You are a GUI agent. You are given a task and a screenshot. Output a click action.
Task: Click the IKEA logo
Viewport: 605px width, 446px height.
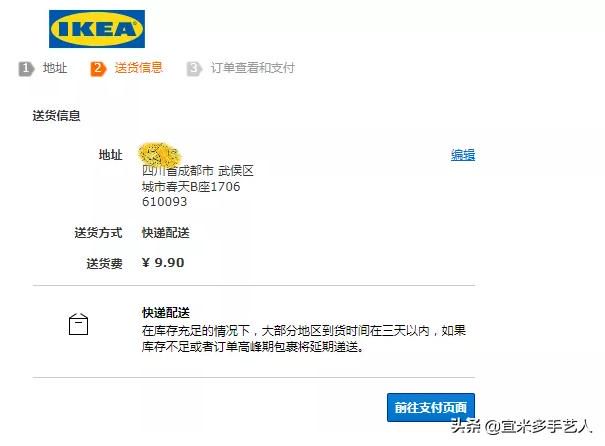[x=97, y=29]
